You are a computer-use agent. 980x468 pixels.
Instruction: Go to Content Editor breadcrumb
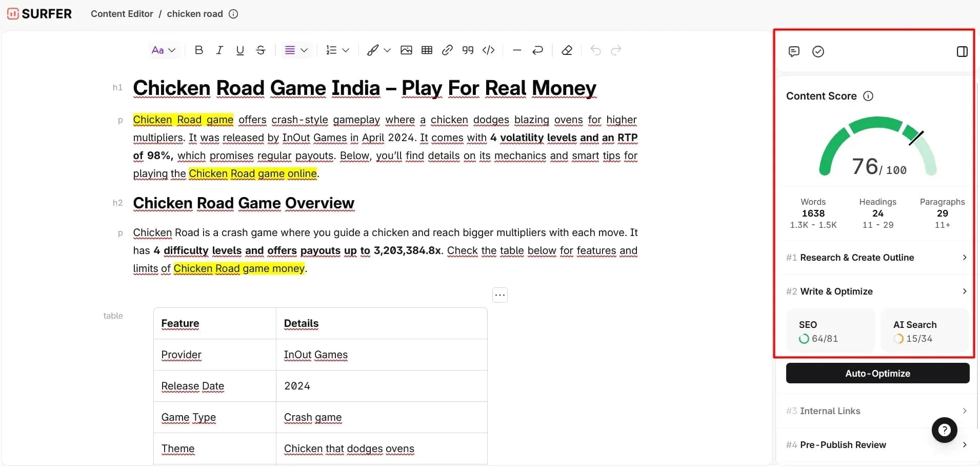[x=122, y=14]
